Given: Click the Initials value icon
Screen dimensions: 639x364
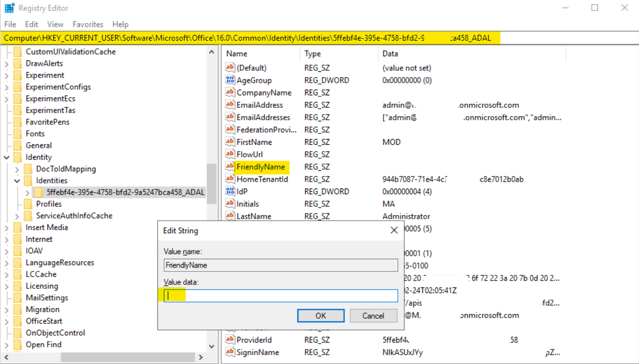Looking at the screenshot, I should tap(230, 204).
